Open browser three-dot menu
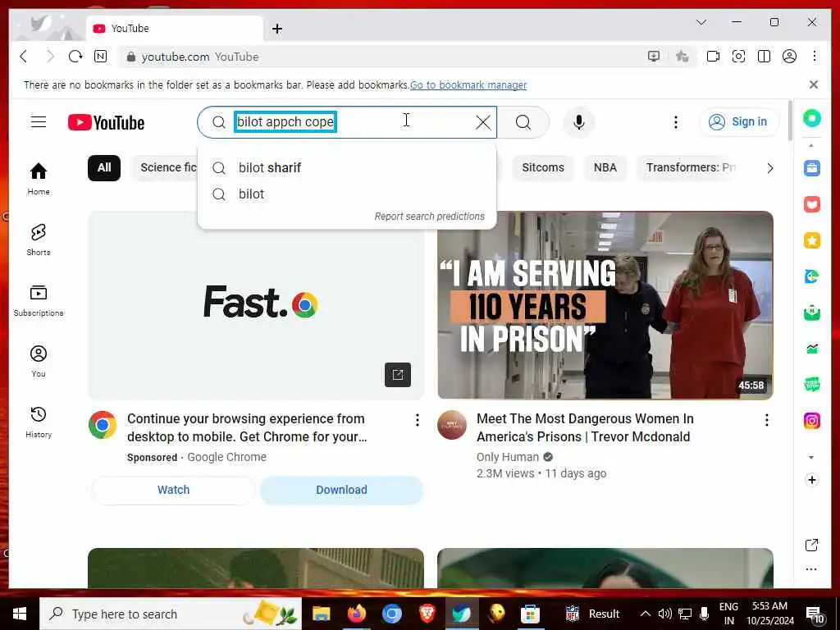The height and width of the screenshot is (630, 840). pos(815,57)
